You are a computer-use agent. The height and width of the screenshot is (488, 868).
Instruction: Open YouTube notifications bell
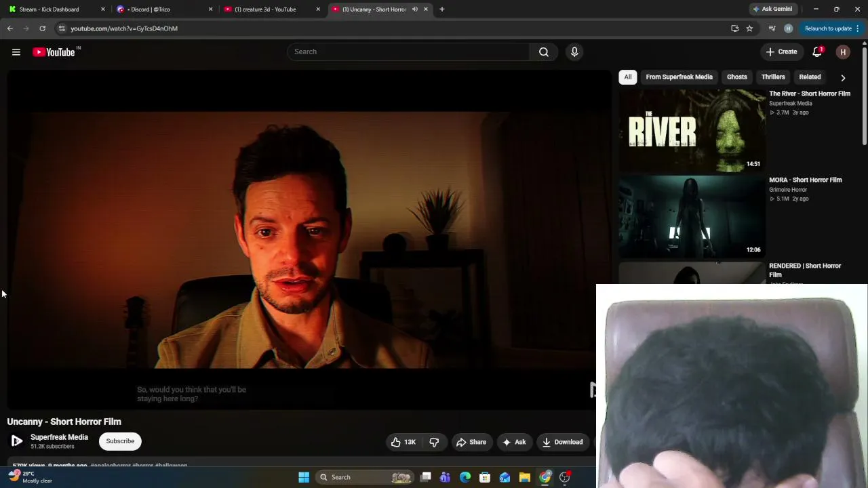tap(817, 52)
